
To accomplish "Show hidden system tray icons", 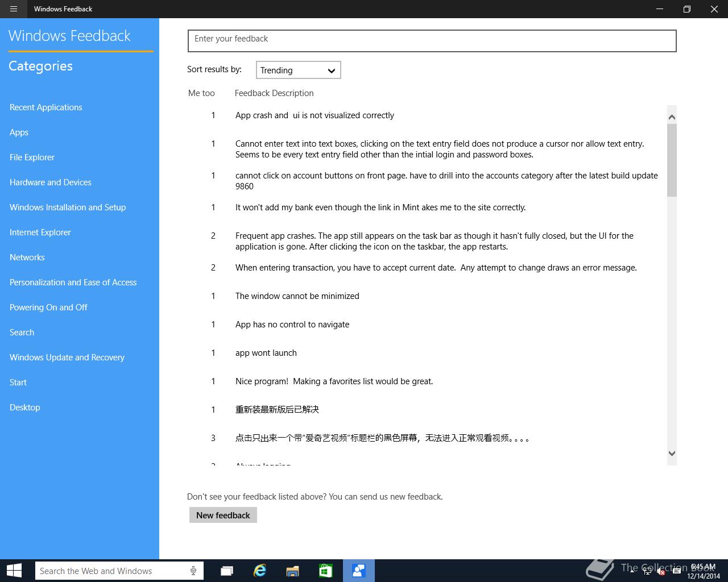I will pyautogui.click(x=632, y=571).
